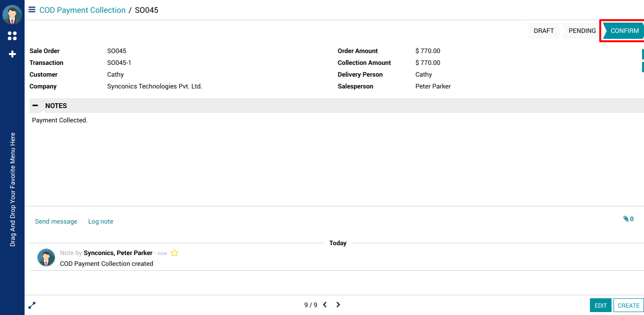
Task: Open the Send message composer
Action: (x=56, y=222)
